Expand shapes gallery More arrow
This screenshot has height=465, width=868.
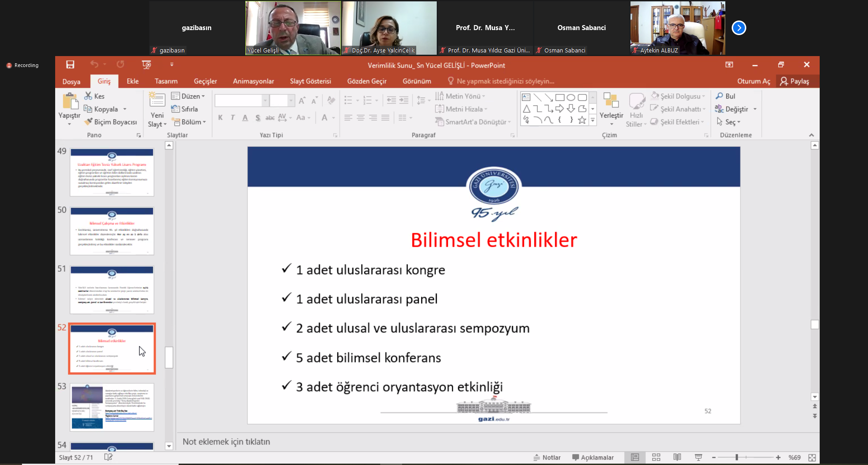tap(593, 120)
